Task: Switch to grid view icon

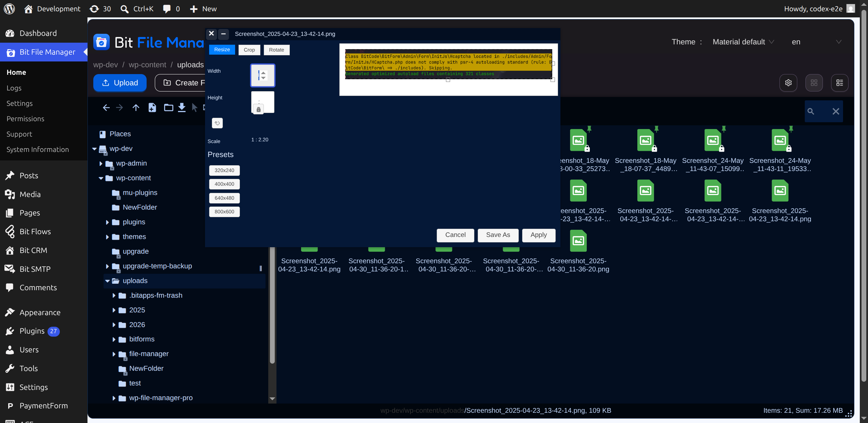Action: tap(814, 83)
